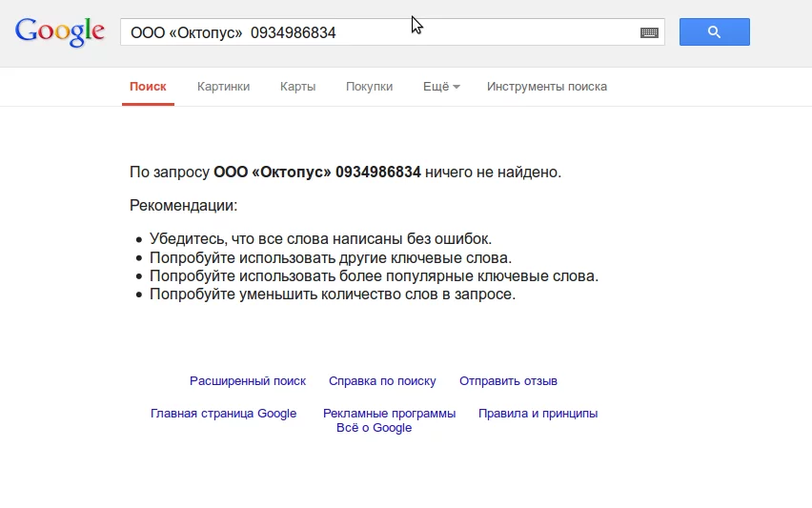
Task: Click the Google logo
Action: (59, 31)
